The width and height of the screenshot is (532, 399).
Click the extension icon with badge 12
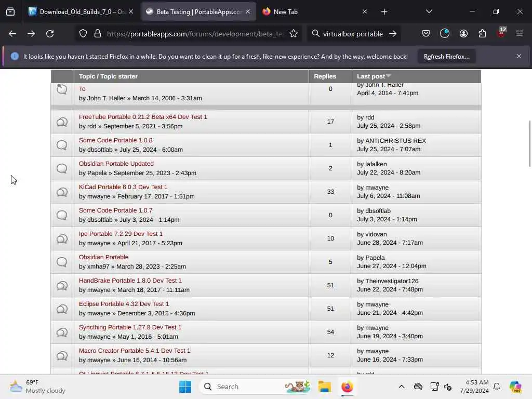[x=501, y=33]
